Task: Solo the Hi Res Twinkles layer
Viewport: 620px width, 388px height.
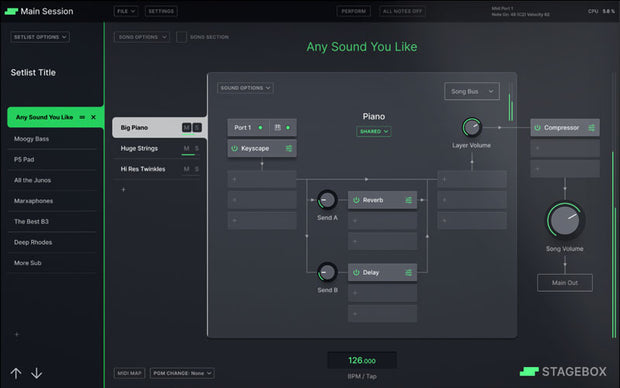Action: tap(197, 169)
